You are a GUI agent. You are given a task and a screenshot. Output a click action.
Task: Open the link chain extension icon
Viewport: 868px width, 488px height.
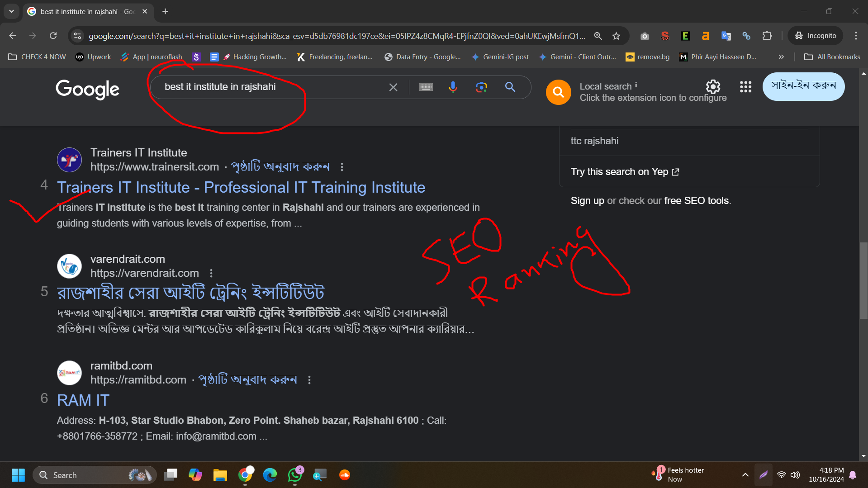tap(746, 36)
